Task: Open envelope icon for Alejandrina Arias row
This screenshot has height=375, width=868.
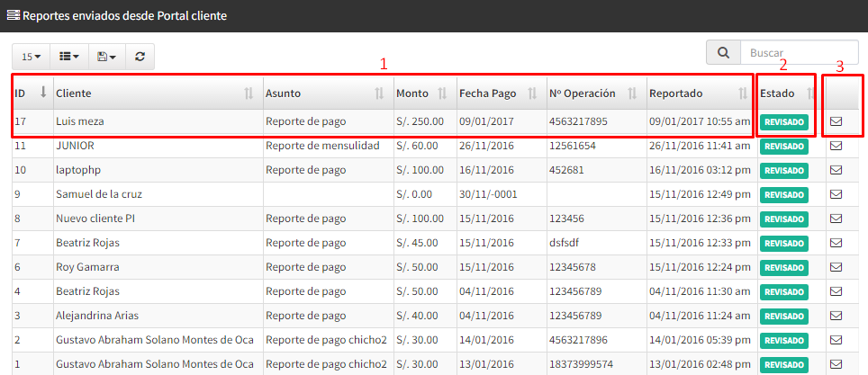Action: point(836,317)
